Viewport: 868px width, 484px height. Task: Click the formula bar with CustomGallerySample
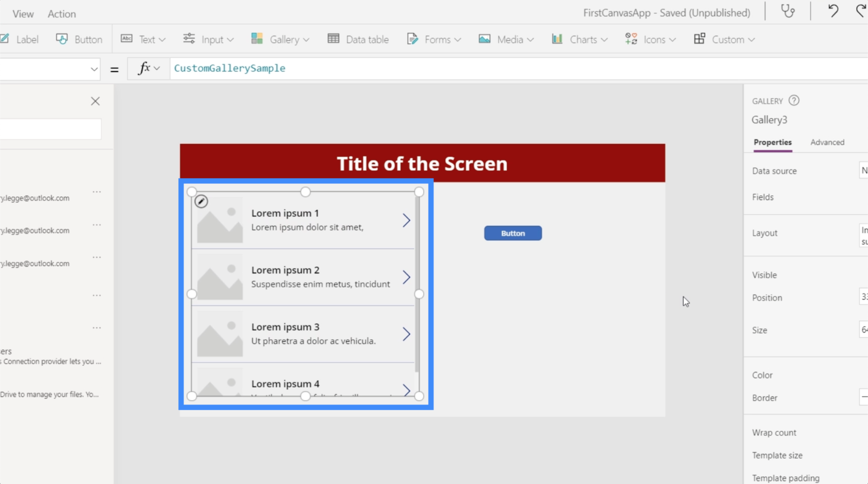pyautogui.click(x=519, y=68)
